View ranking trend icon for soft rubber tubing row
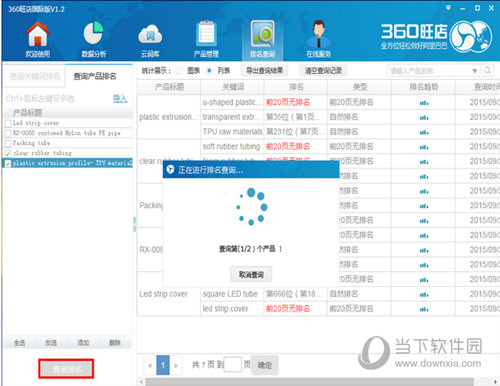The width and height of the screenshot is (500, 386). pos(424,147)
